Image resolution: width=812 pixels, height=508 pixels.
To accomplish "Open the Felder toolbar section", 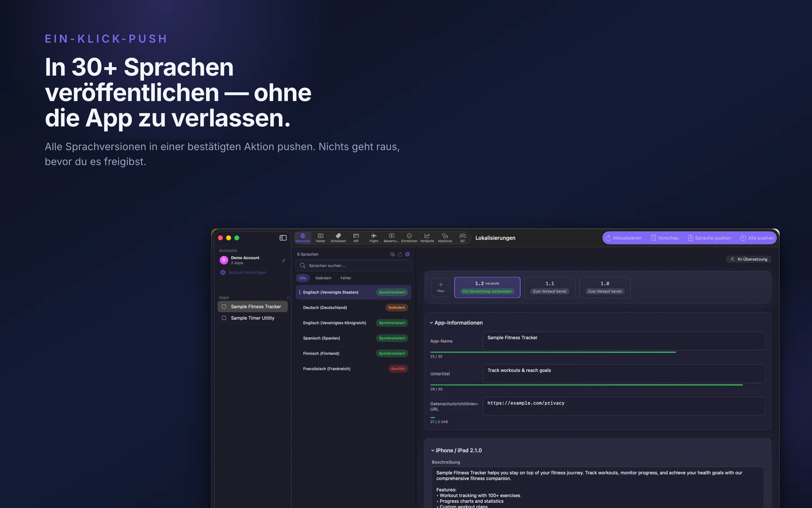I will pyautogui.click(x=320, y=238).
